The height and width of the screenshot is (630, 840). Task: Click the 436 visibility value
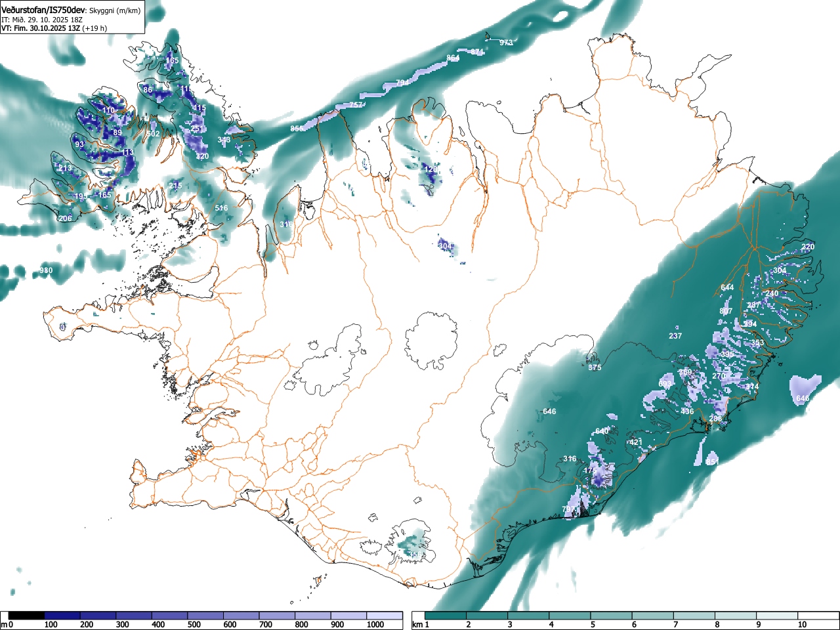coord(687,411)
